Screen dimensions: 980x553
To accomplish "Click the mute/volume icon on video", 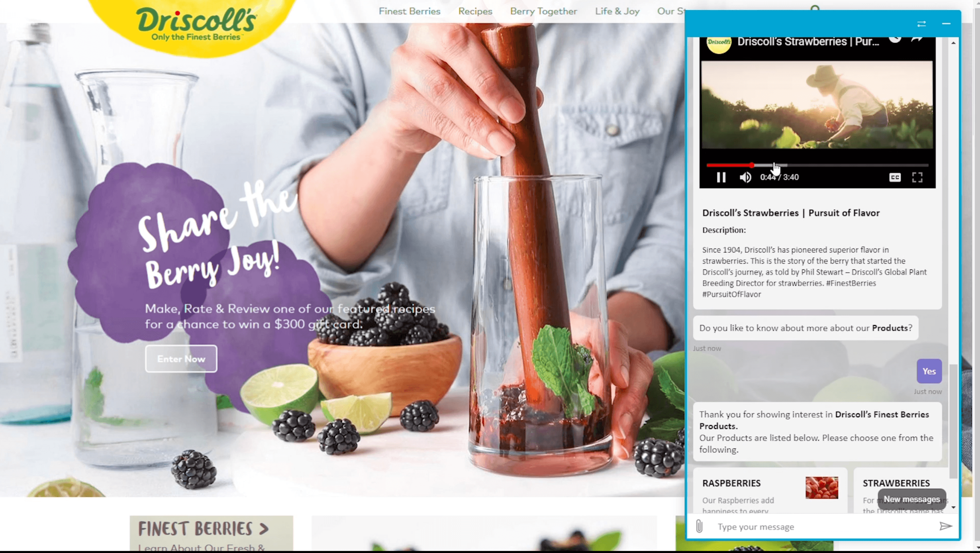I will coord(745,176).
